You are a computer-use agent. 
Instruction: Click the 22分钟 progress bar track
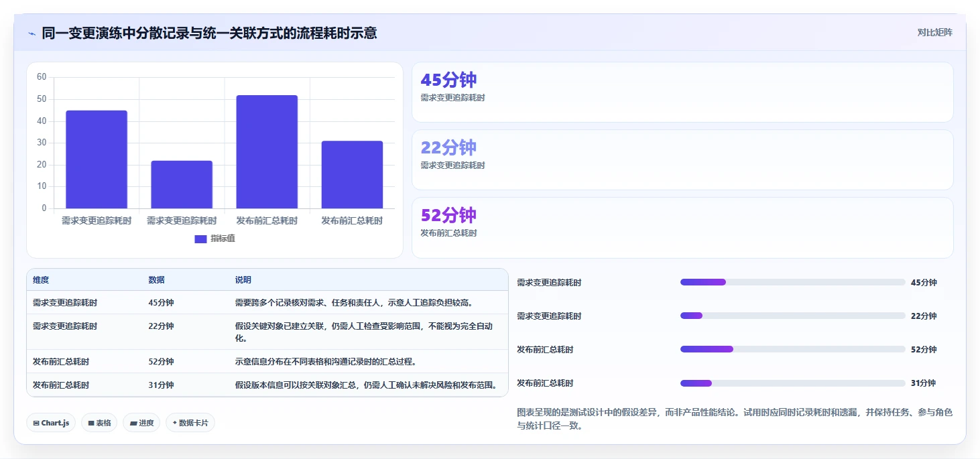tap(792, 316)
